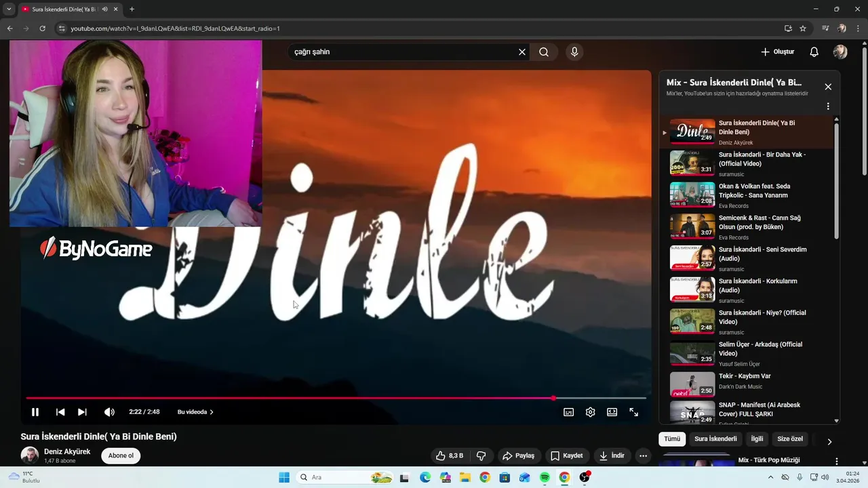Download video with İndir button
Screen dimensions: 868x488
point(611,456)
